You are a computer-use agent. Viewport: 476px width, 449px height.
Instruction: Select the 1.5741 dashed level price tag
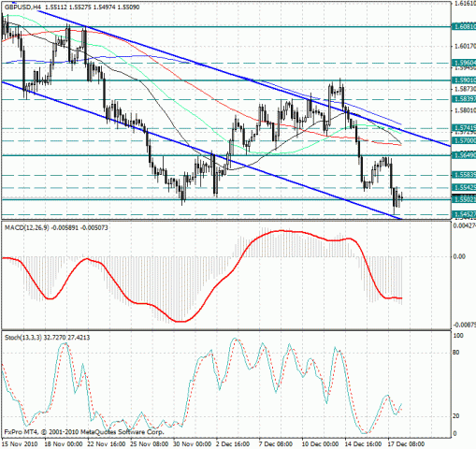pyautogui.click(x=464, y=128)
